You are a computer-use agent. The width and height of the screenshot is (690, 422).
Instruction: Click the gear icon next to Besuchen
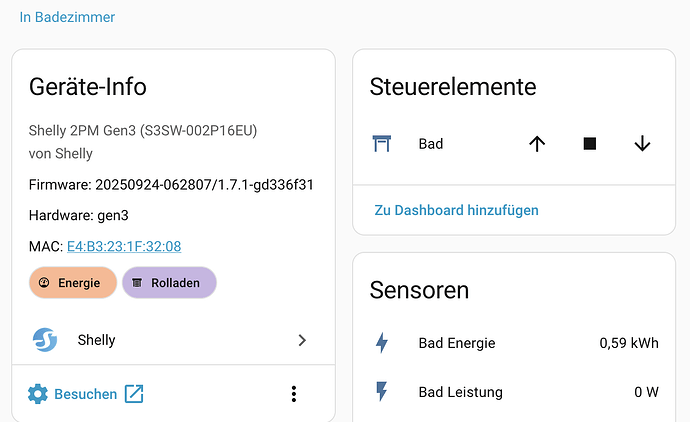point(38,394)
